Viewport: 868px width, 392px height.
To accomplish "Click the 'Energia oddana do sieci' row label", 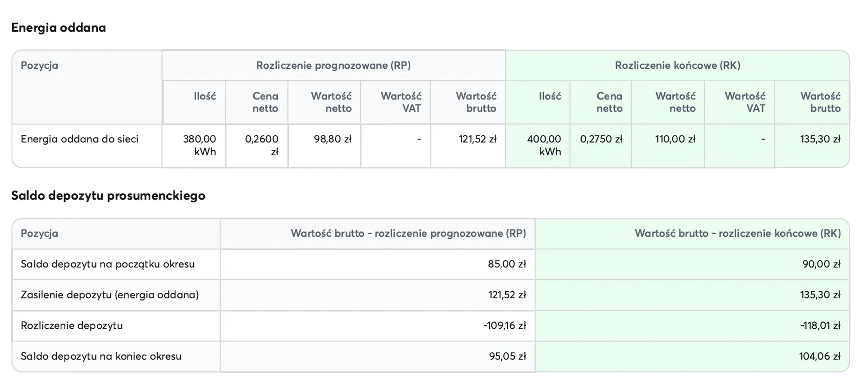I will pos(79,139).
